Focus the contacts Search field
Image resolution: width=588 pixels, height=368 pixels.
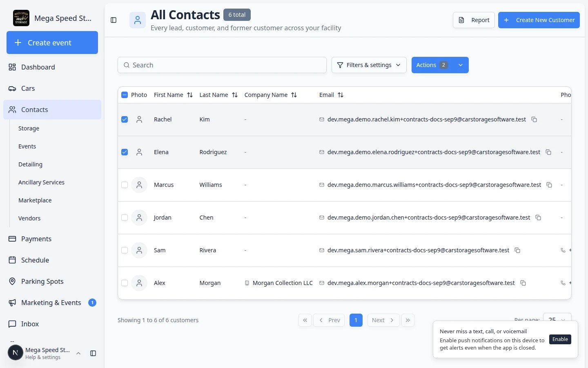(222, 65)
